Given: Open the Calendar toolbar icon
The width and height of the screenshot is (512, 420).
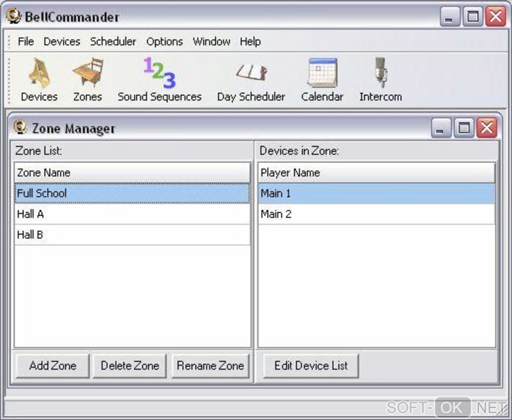Looking at the screenshot, I should pos(322,79).
